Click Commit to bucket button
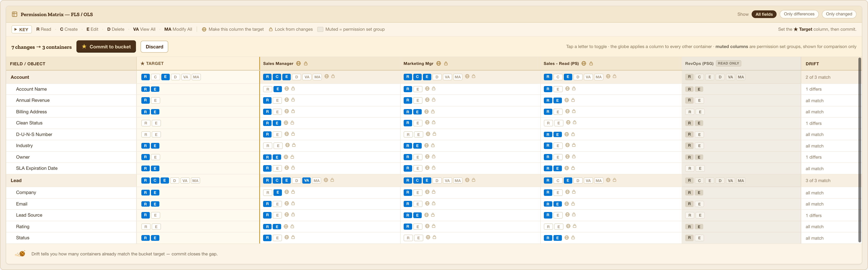The height and width of the screenshot is (270, 868). 106,46
